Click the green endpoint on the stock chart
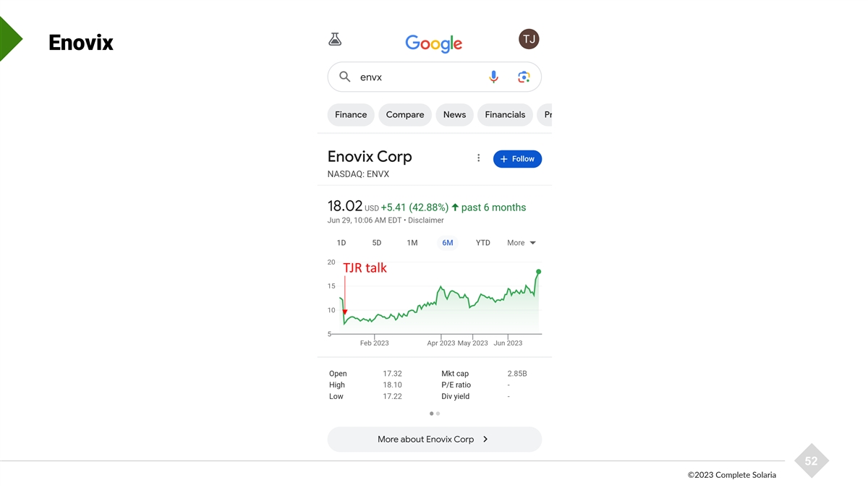The height and width of the screenshot is (488, 868). click(539, 272)
